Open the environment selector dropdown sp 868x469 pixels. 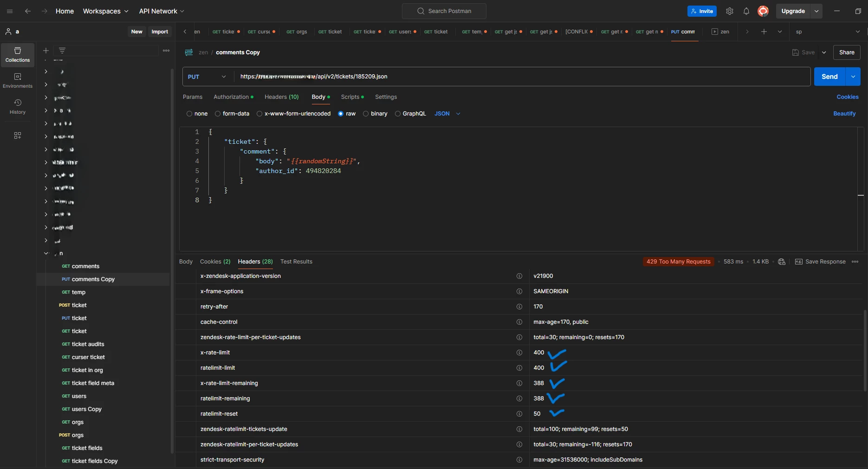(828, 32)
